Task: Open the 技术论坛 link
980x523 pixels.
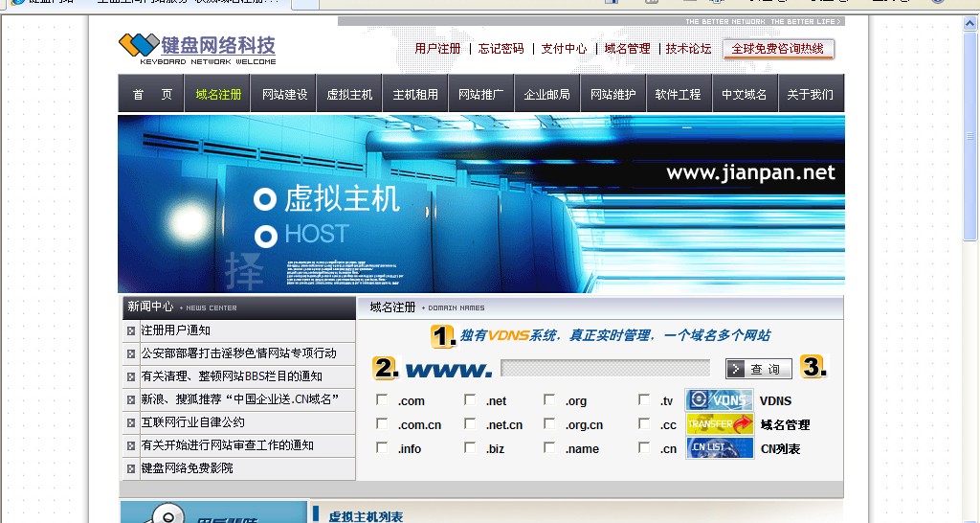Action: pos(689,48)
